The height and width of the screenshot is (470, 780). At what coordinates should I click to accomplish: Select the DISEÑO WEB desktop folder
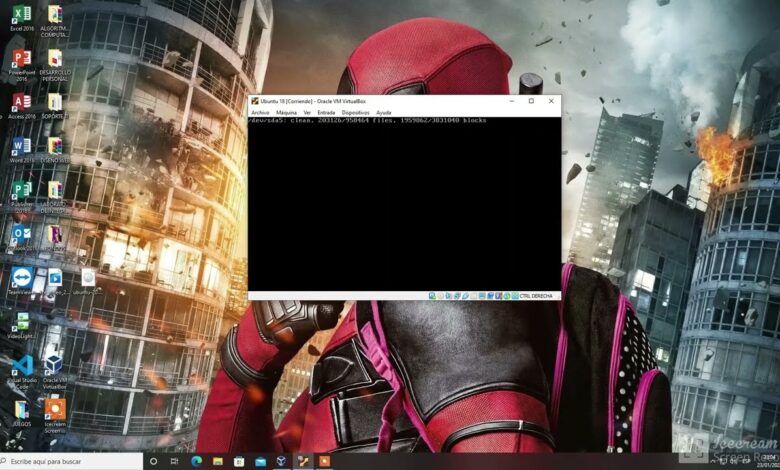(55, 150)
